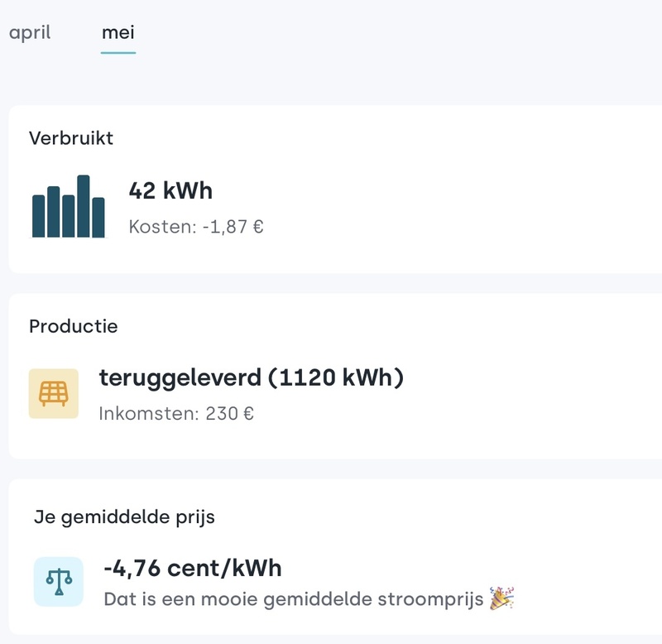Click the Kosten: -1,87 € line
The image size is (662, 644).
[x=196, y=226]
